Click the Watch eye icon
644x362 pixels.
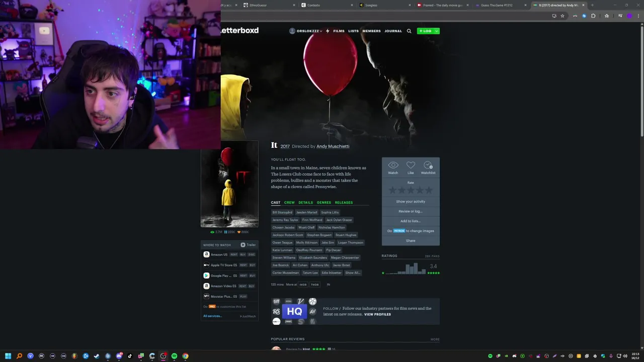click(x=393, y=165)
